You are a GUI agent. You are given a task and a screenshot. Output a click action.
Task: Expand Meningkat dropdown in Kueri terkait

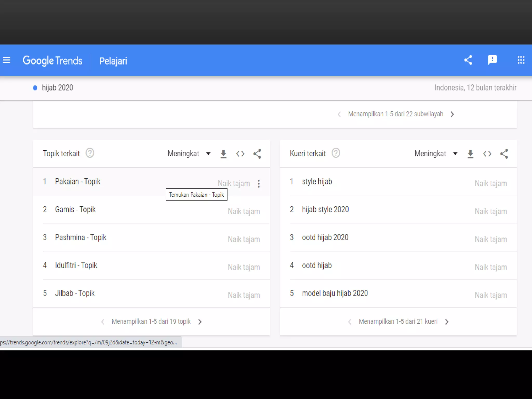pyautogui.click(x=436, y=154)
